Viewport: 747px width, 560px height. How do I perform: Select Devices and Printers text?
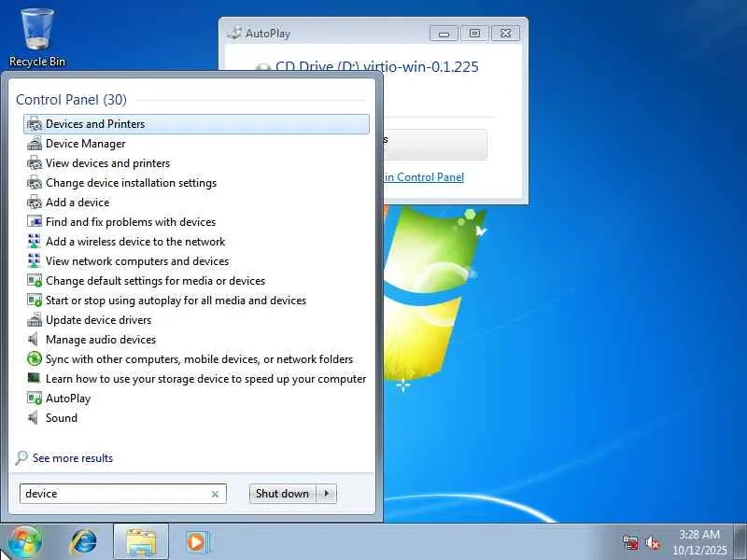[95, 124]
